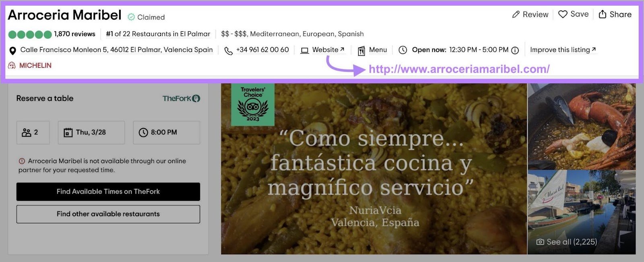The image size is (644, 262).
Task: Click the clock icon beside Open now
Action: 402,50
